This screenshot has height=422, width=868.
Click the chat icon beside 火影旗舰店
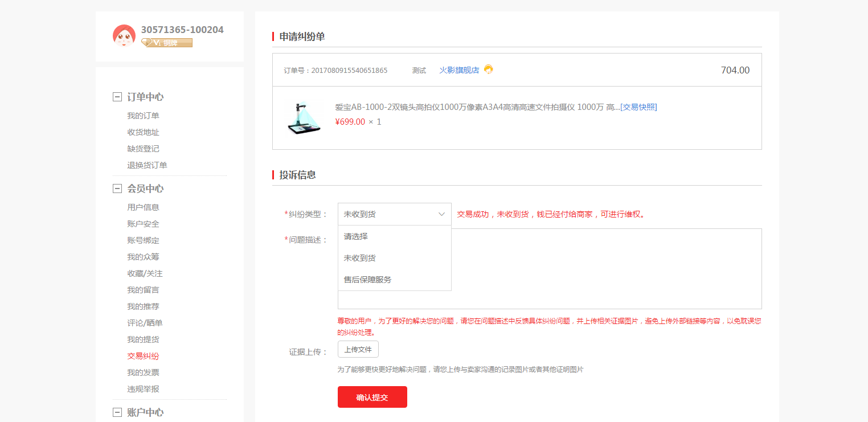coord(488,69)
